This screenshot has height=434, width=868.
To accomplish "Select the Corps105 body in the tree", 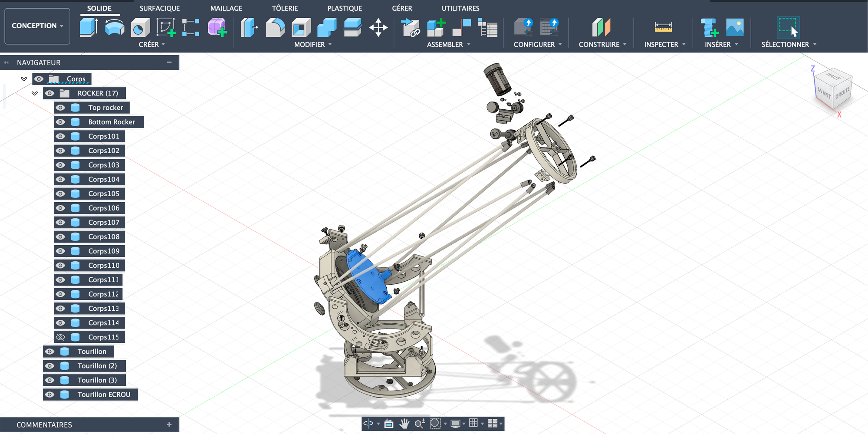I will 89,194.
